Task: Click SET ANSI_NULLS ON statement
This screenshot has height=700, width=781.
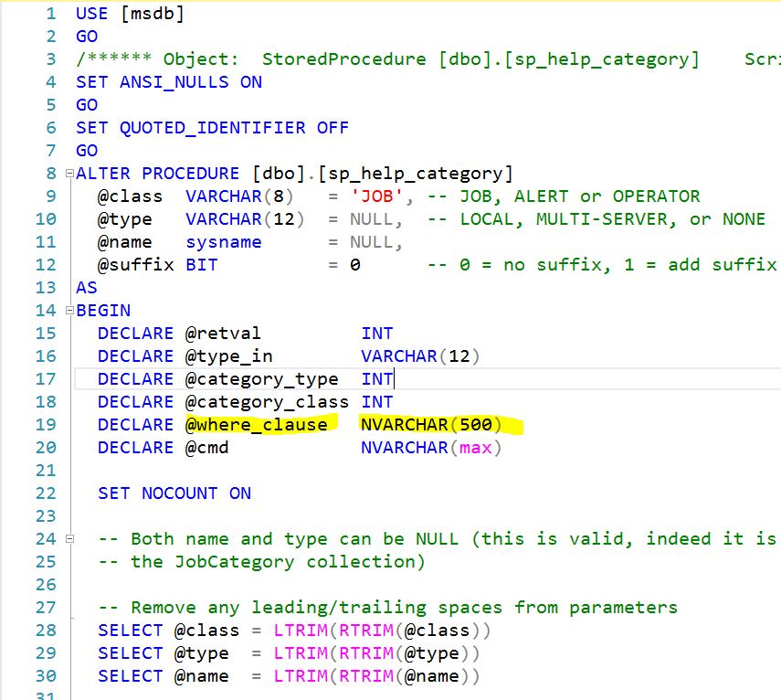Action: click(x=168, y=82)
